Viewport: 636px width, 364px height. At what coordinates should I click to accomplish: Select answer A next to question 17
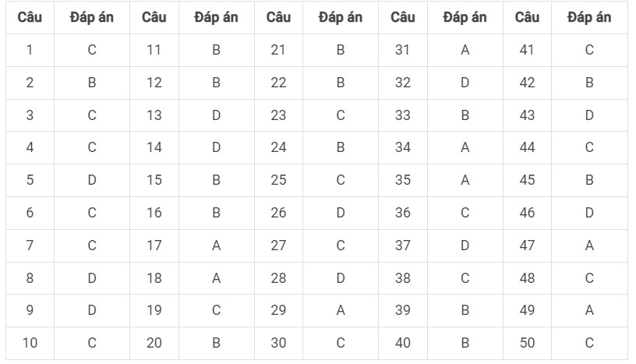pos(216,246)
